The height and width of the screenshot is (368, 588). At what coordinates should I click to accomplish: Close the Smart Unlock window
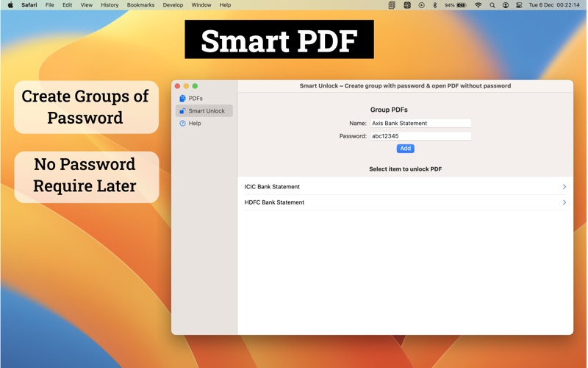[x=177, y=86]
